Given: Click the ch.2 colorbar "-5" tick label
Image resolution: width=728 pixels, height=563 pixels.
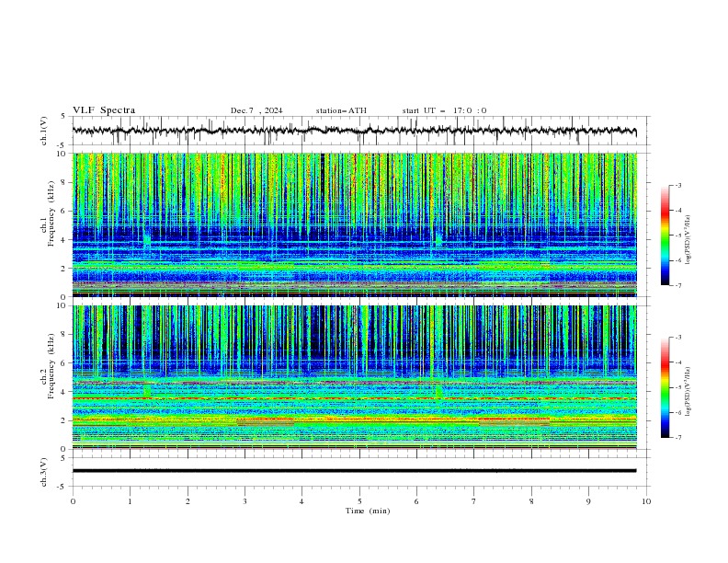Looking at the screenshot, I should (x=678, y=387).
